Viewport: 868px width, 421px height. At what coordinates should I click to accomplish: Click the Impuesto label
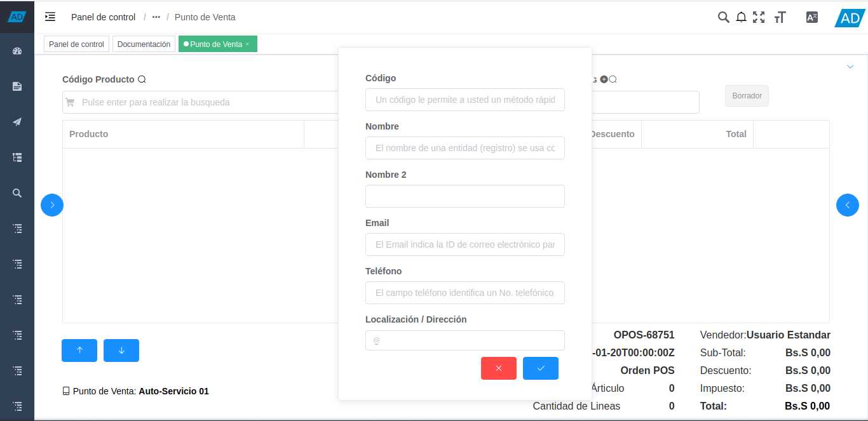click(x=722, y=388)
